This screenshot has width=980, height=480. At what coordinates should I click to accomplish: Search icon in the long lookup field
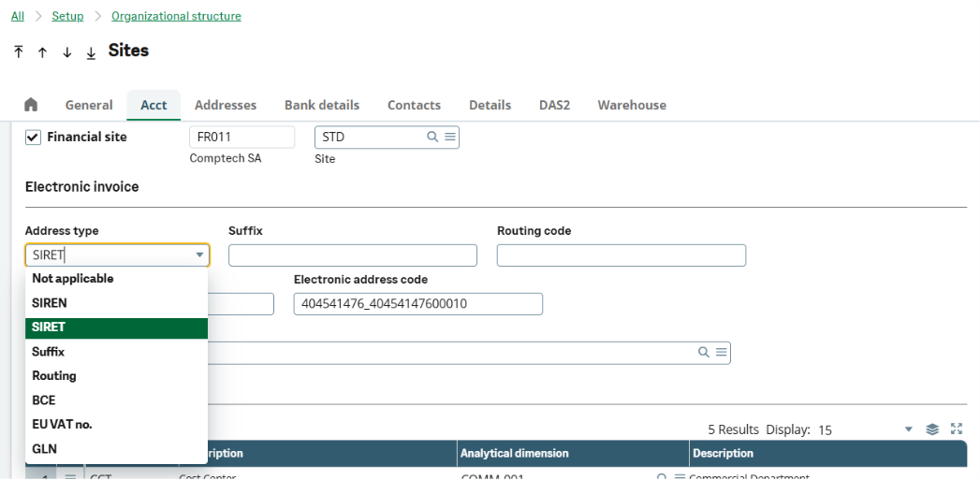704,352
